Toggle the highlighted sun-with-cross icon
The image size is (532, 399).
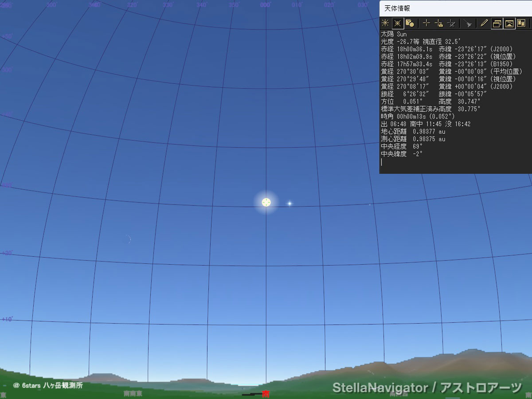coord(398,23)
